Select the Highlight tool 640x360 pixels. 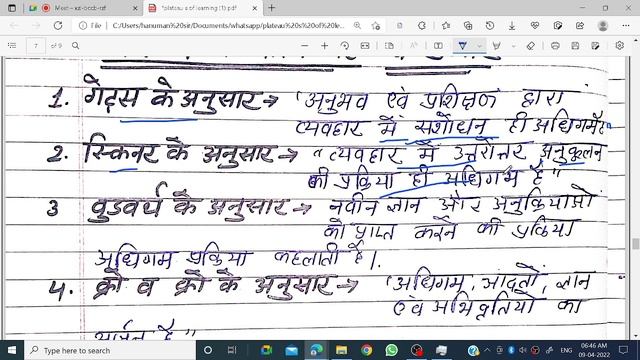(497, 46)
